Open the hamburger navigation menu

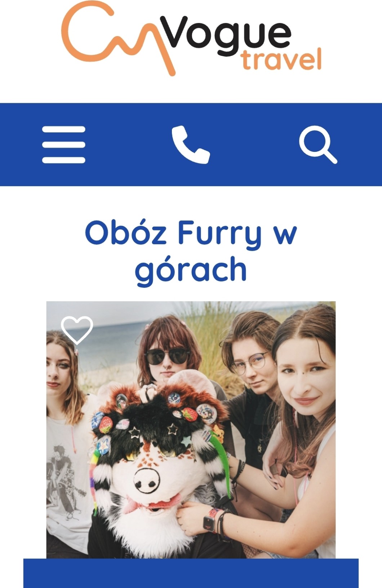(64, 145)
